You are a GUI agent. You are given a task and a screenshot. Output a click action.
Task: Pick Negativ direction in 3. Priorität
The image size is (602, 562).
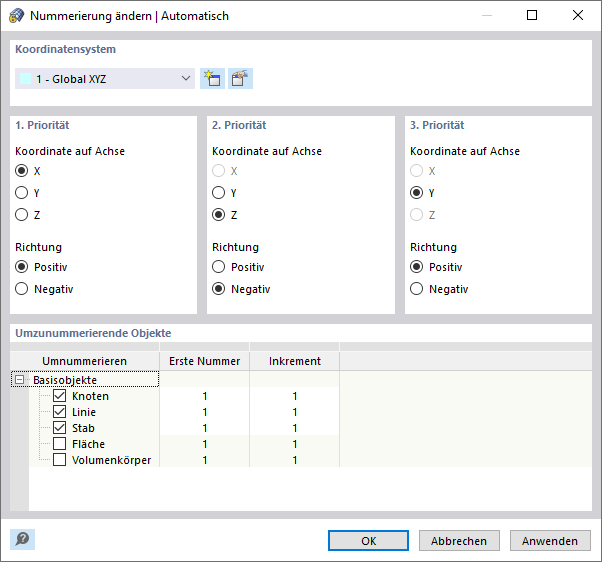(x=417, y=289)
